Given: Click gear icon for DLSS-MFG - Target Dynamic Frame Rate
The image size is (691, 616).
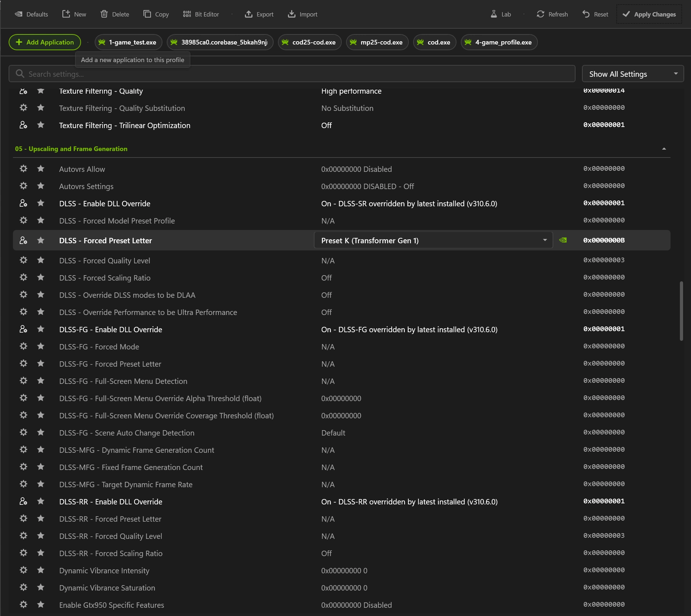Looking at the screenshot, I should tap(23, 484).
